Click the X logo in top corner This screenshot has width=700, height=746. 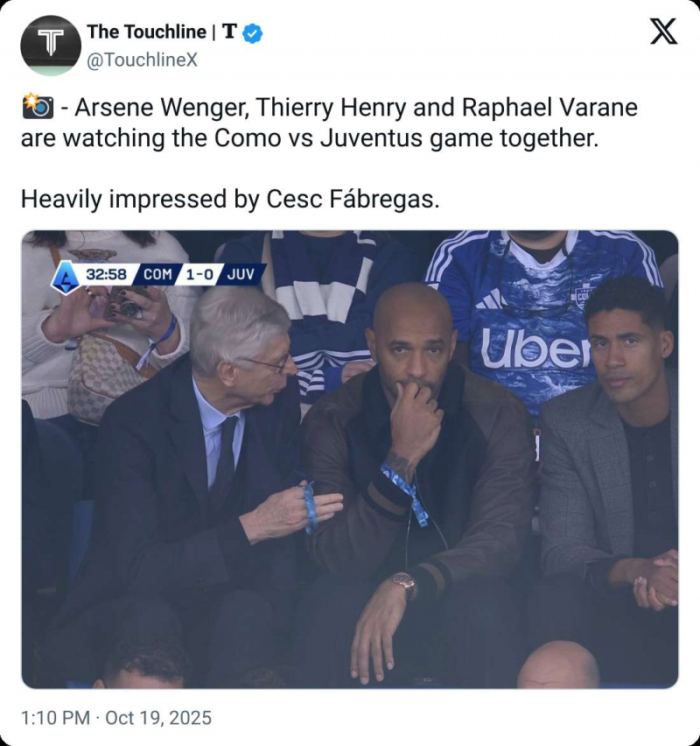click(x=664, y=32)
